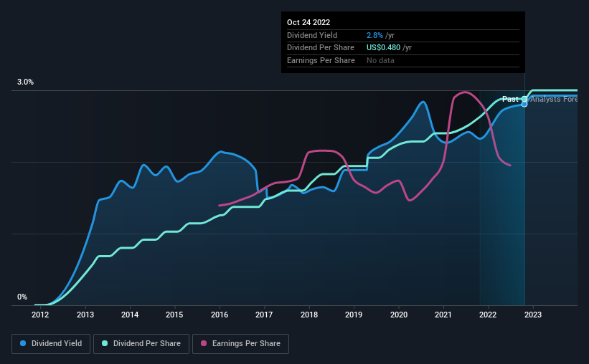Click the "No data" earnings tooltip text
This screenshot has width=589, height=364.
pyautogui.click(x=380, y=60)
